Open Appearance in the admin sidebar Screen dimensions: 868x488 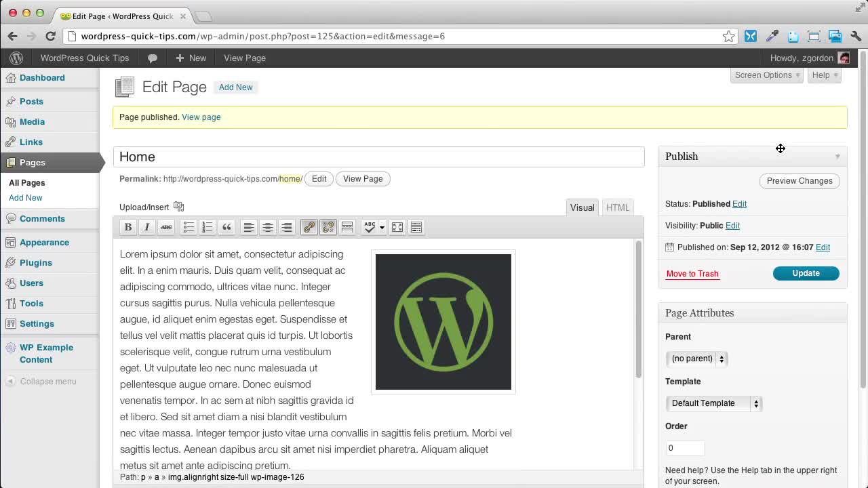click(44, 242)
